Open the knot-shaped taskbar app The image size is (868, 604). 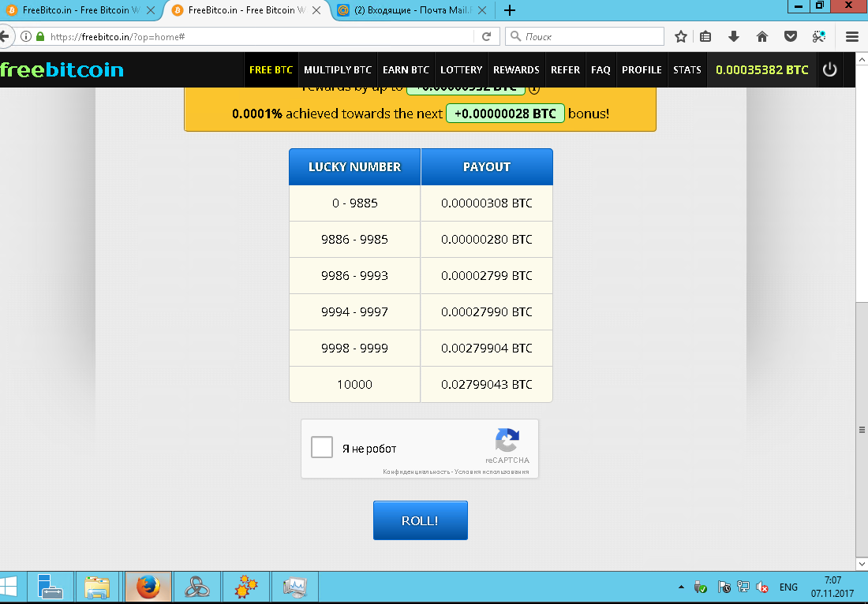(197, 587)
